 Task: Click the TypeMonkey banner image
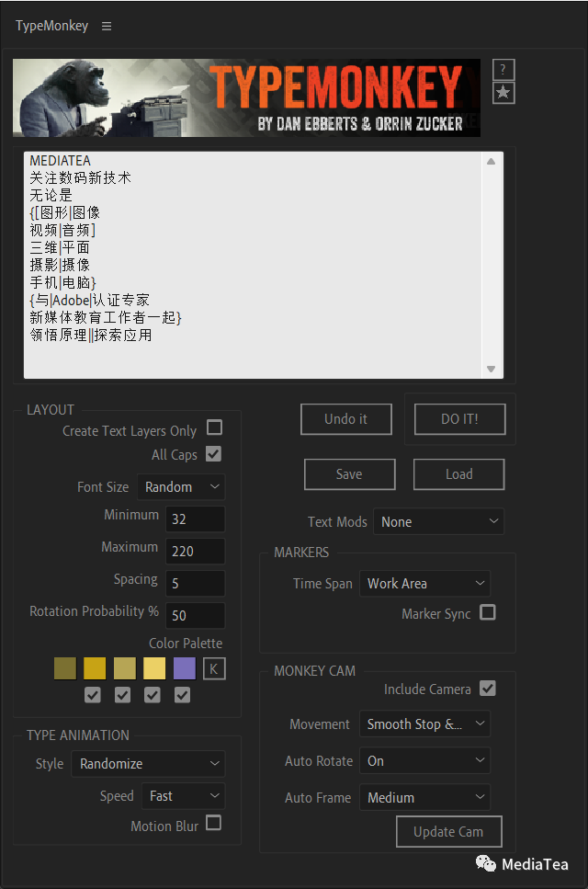point(246,97)
